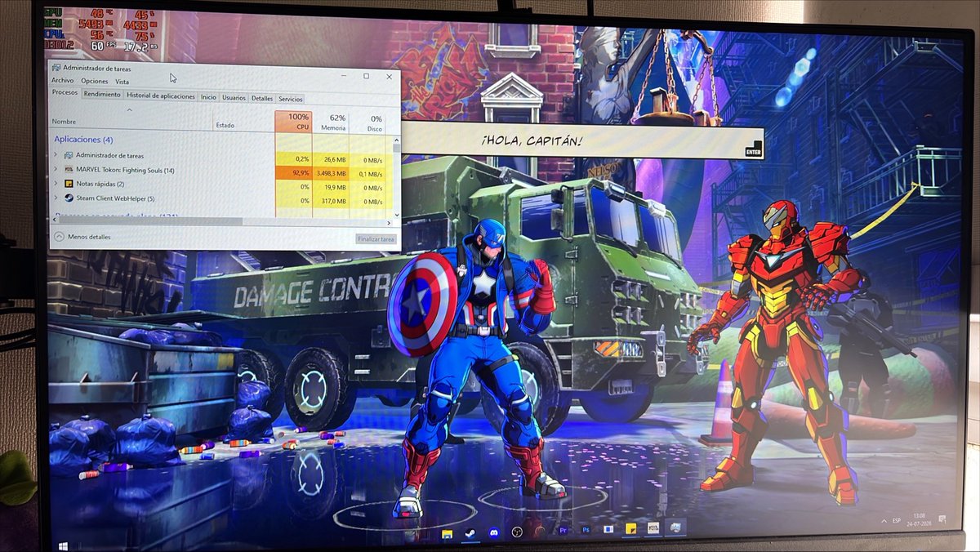This screenshot has width=980, height=552.
Task: Open Steam from the taskbar
Action: click(470, 532)
